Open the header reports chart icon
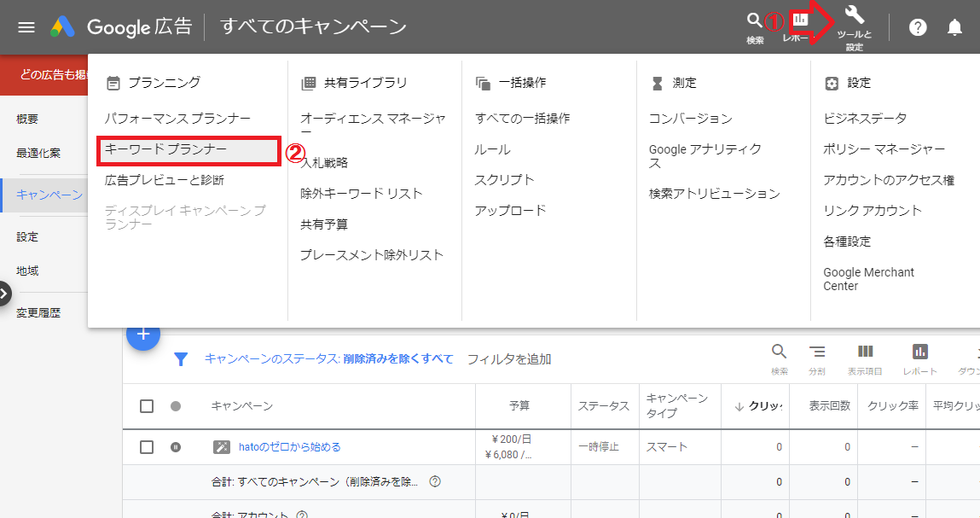Viewport: 980px width, 518px height. coord(799,21)
